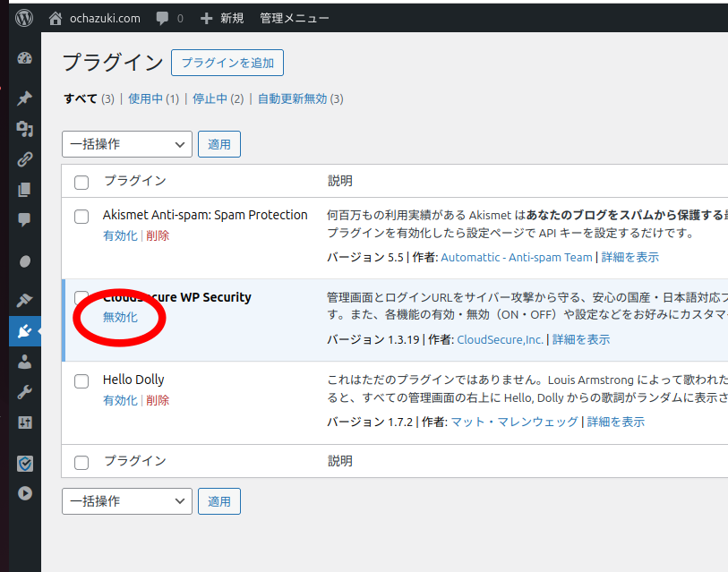Open the bottom 一括操作 bulk actions dropdown
The height and width of the screenshot is (572, 728).
point(126,502)
